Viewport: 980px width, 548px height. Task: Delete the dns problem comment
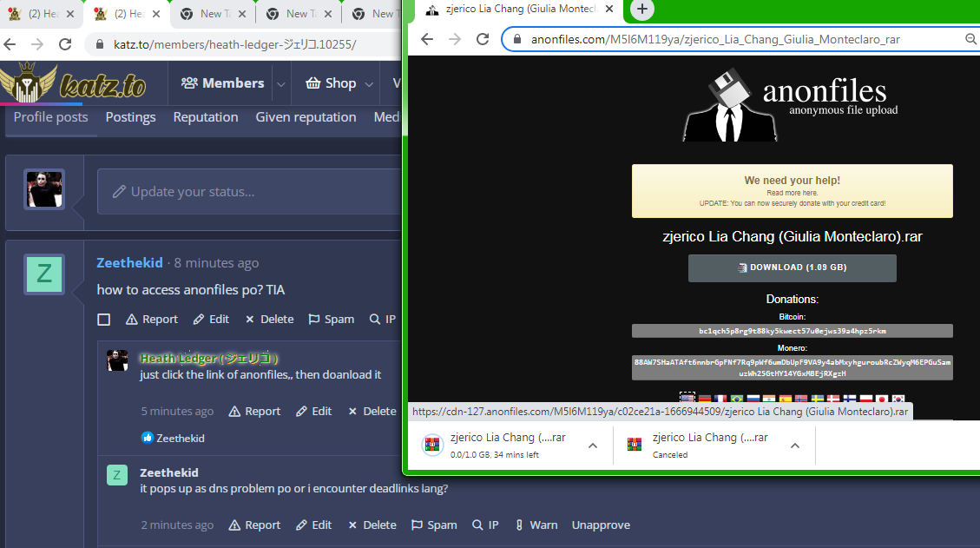point(372,525)
